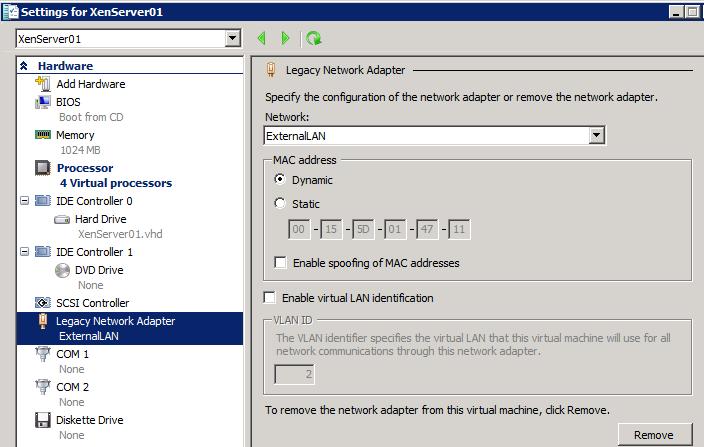The image size is (704, 447).
Task: Select the Diskette Drive tree item
Action: point(89,420)
